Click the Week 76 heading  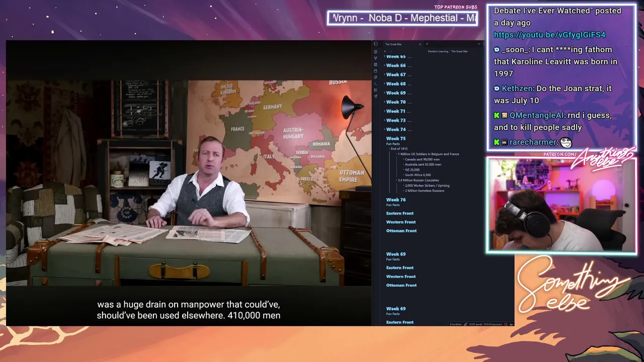(x=396, y=200)
